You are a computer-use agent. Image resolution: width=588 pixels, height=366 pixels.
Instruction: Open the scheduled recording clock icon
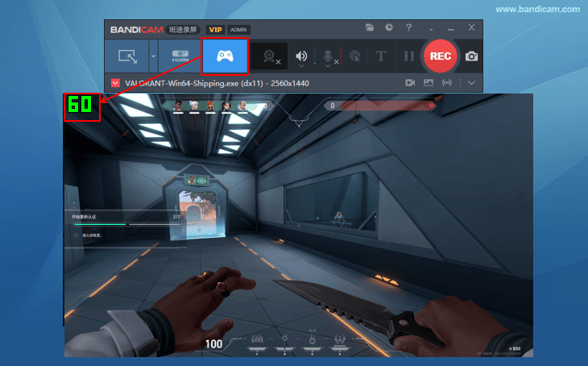389,27
